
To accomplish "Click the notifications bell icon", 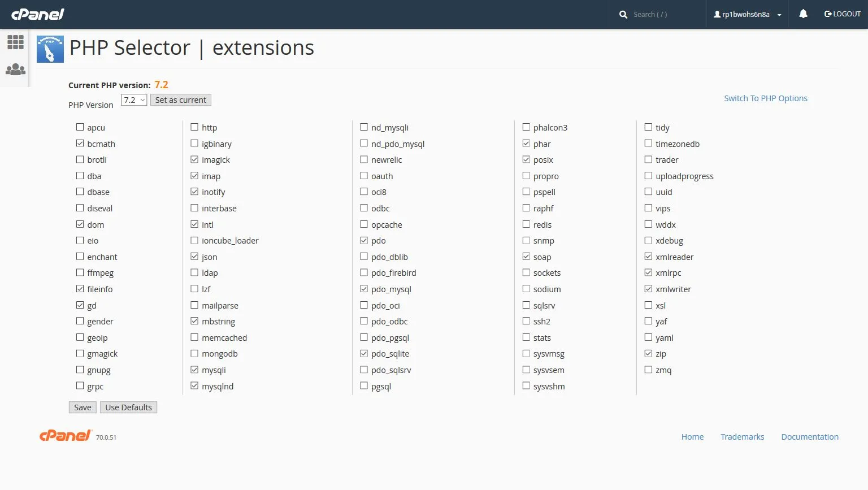I will point(803,14).
